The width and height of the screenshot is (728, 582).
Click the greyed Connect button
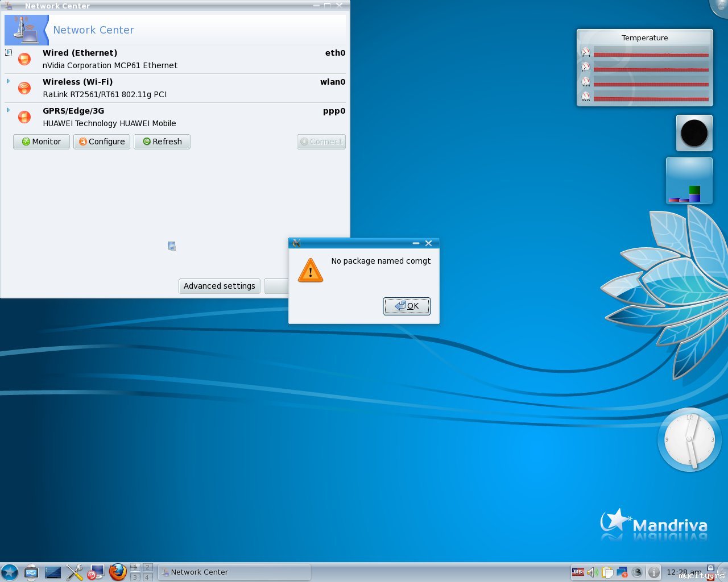[x=321, y=142]
